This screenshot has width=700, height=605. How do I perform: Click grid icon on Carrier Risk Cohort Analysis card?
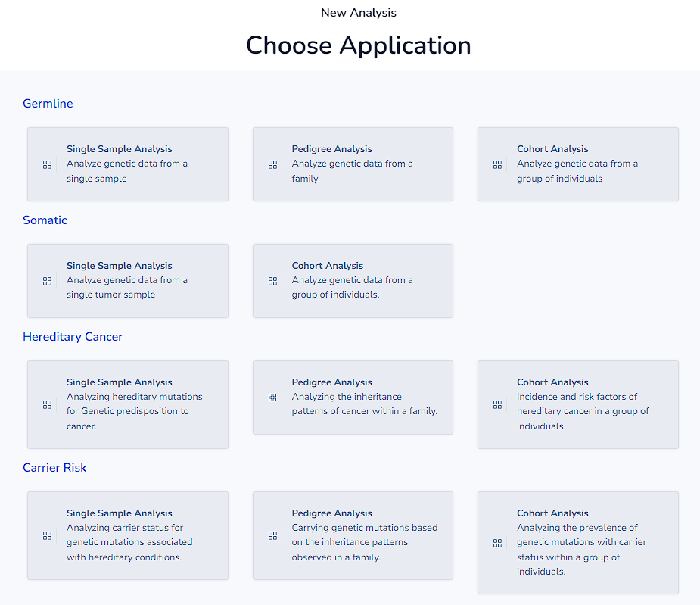(x=497, y=543)
